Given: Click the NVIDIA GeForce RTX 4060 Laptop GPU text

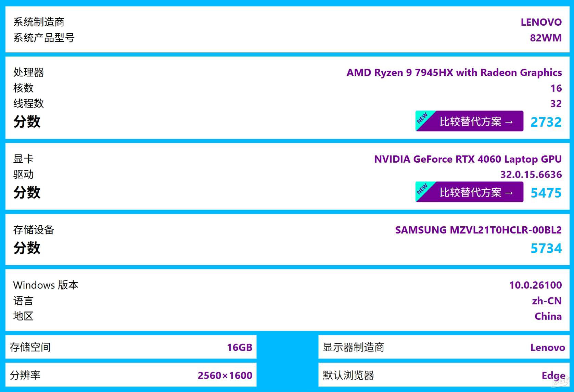Looking at the screenshot, I should coord(468,159).
